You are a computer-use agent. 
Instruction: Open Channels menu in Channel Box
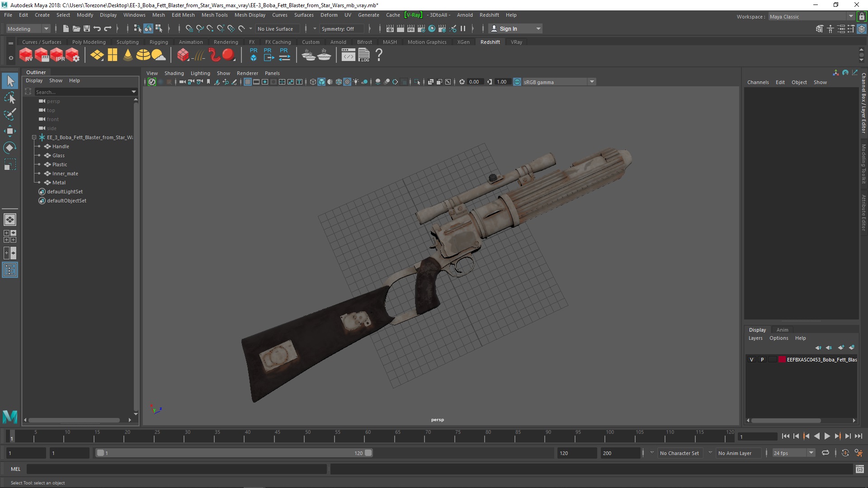click(758, 82)
